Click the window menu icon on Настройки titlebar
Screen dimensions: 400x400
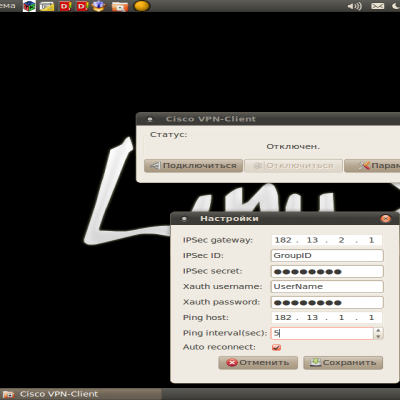click(184, 219)
